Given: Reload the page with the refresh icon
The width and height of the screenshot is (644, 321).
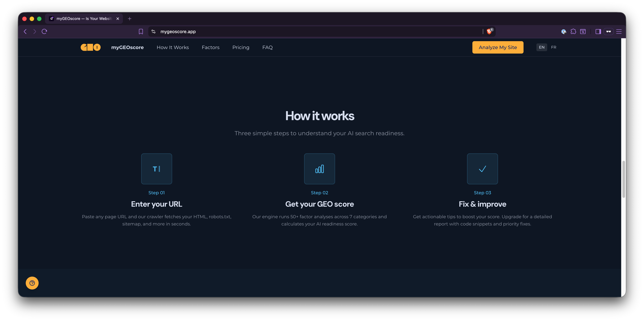Looking at the screenshot, I should click(44, 32).
